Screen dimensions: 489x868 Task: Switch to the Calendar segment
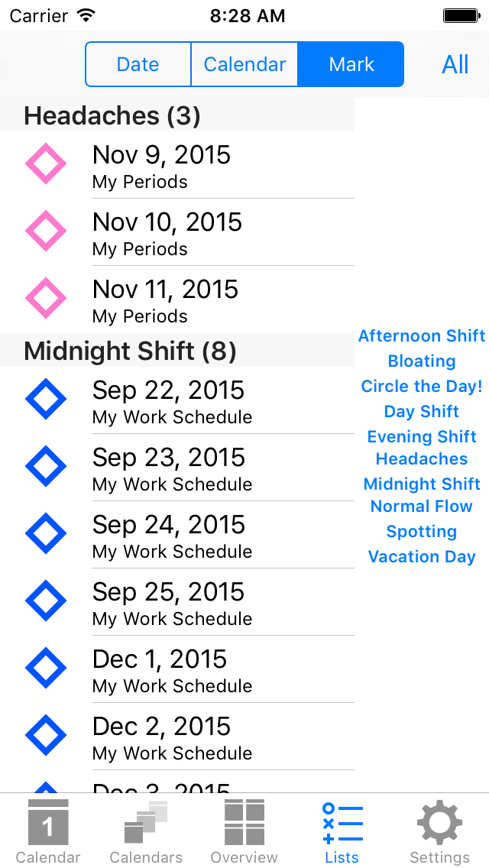click(x=244, y=64)
